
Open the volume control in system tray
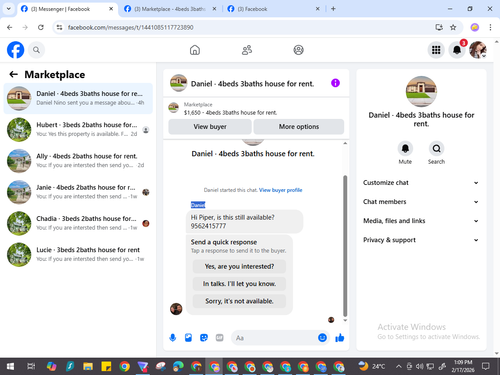[x=419, y=367]
